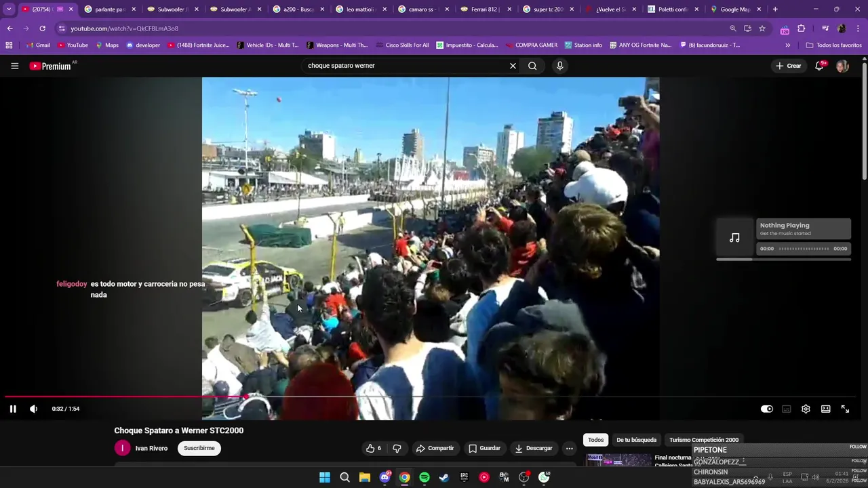Open the YouTube guide hamburger menu
868x488 pixels.
[14, 66]
